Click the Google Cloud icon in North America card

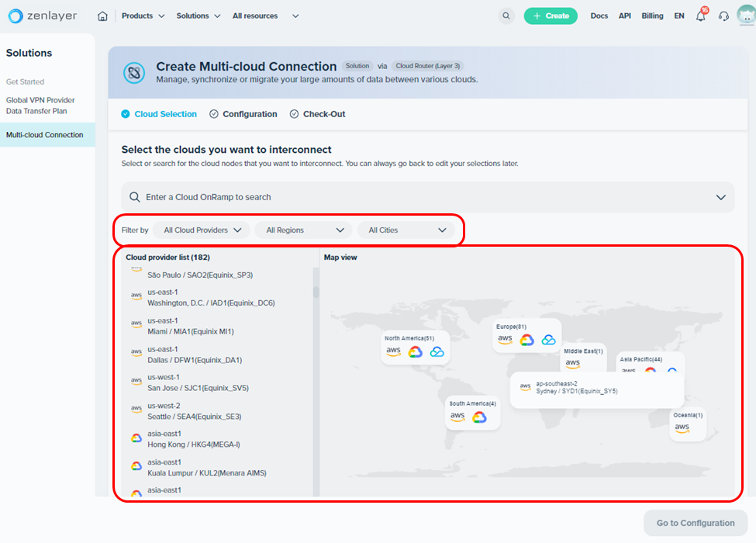(x=415, y=352)
